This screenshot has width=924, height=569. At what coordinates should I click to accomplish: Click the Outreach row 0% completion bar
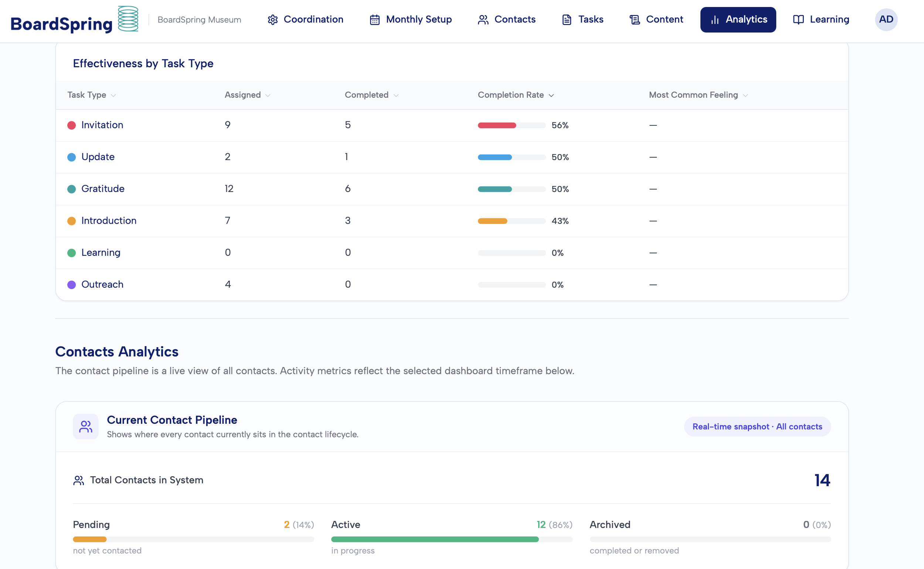(x=512, y=285)
